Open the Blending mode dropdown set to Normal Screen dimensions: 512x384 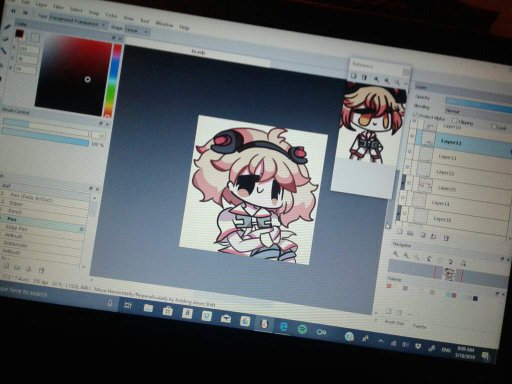pos(478,113)
